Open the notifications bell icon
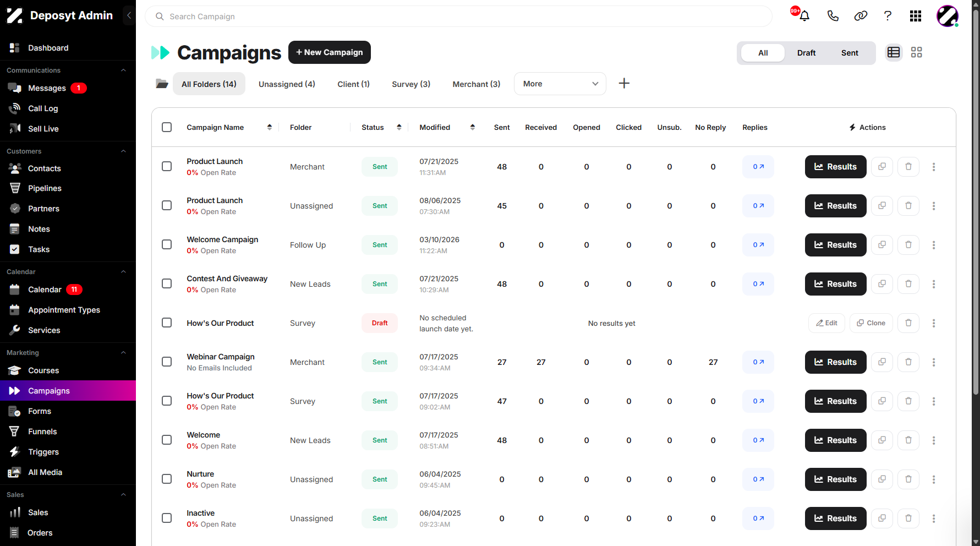 pos(804,16)
